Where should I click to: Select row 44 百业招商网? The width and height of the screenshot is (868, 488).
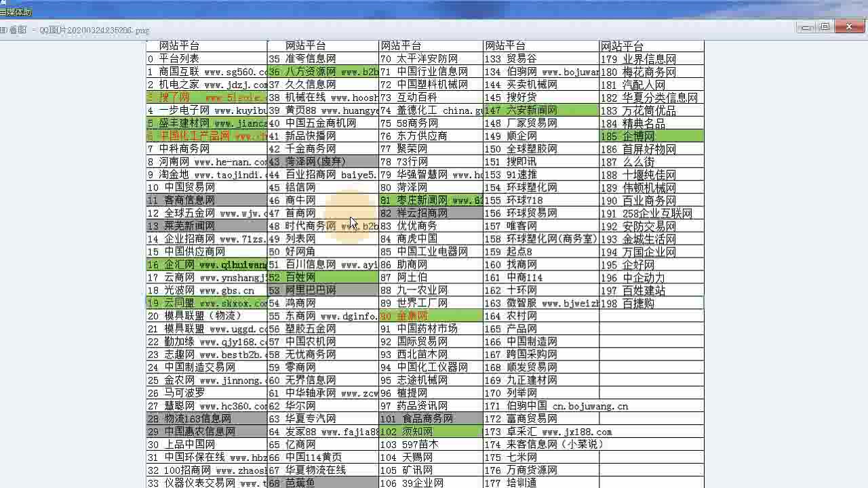pos(323,175)
